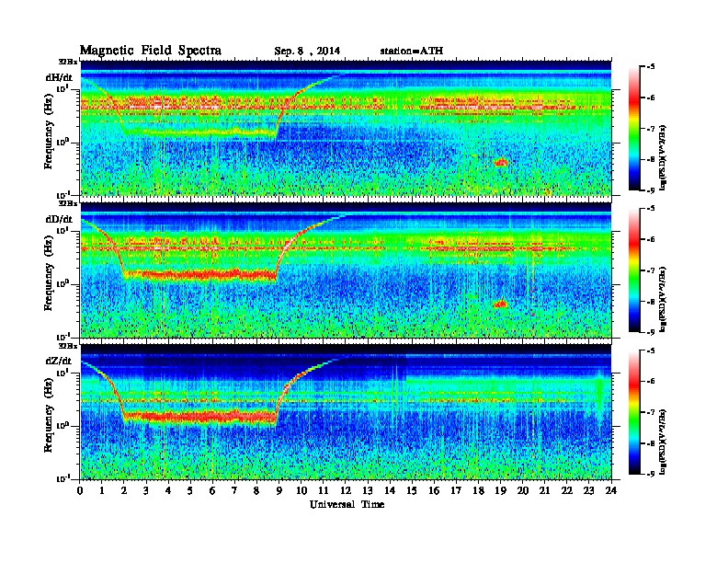Image resolution: width=728 pixels, height=563 pixels.
Task: Click the hour 3 tick label
Action: coord(146,490)
